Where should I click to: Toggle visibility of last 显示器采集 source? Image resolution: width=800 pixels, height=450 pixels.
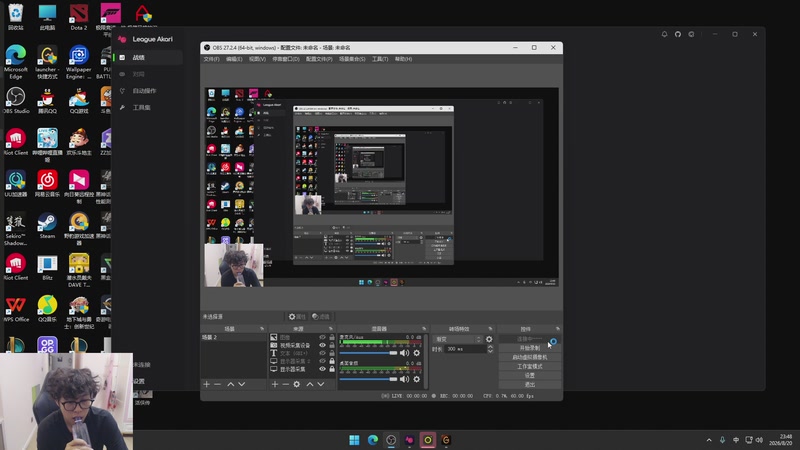[x=322, y=369]
